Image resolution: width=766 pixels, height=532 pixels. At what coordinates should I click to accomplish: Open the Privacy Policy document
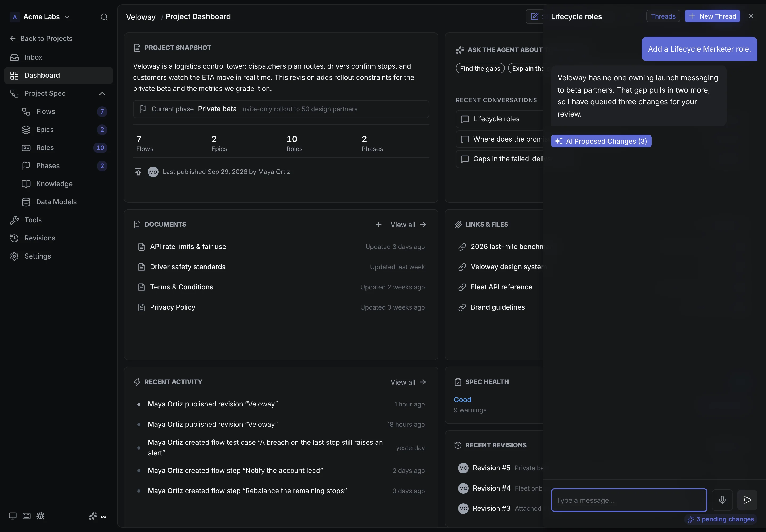[x=281, y=307]
